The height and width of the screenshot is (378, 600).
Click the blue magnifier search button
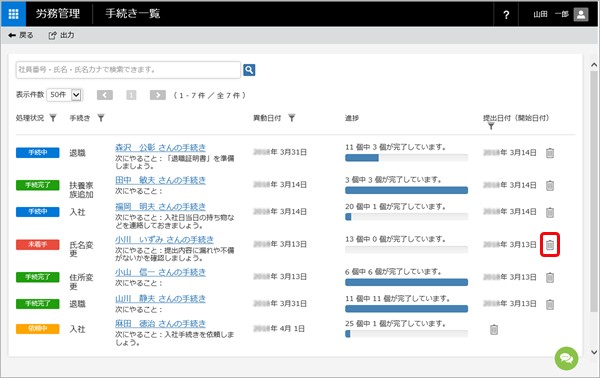pos(249,70)
